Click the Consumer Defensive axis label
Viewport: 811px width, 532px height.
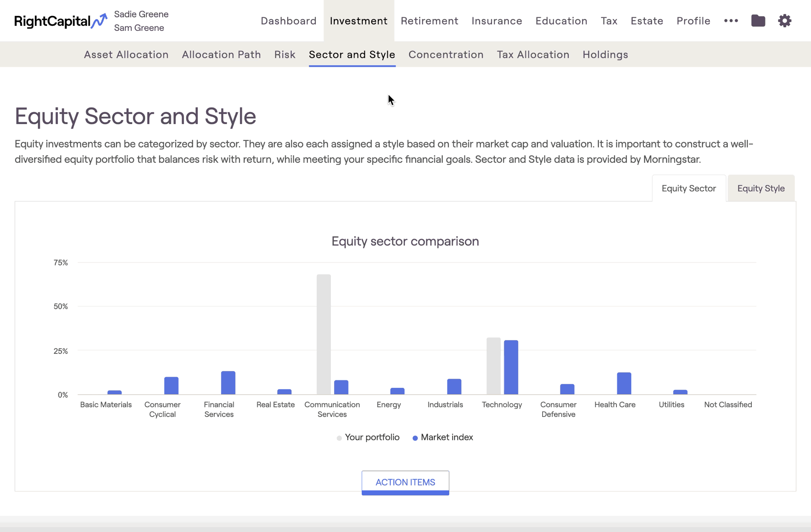(x=558, y=409)
